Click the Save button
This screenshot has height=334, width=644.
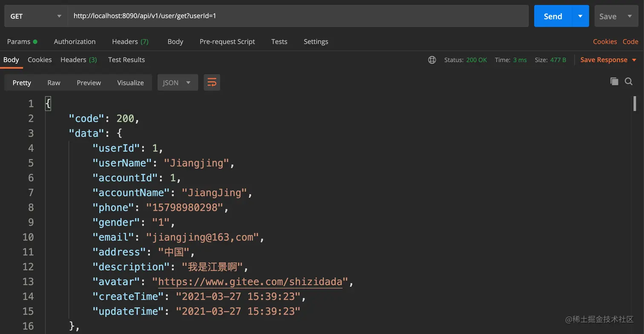coord(608,16)
